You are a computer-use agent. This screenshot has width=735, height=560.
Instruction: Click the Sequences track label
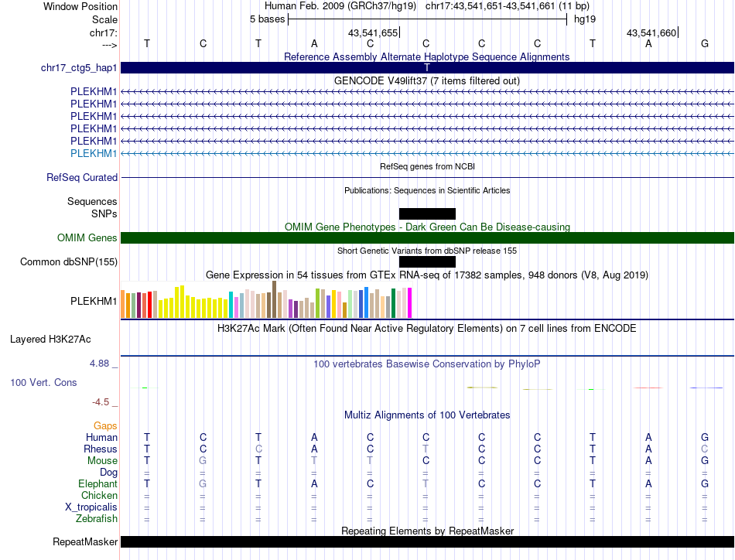(x=92, y=202)
